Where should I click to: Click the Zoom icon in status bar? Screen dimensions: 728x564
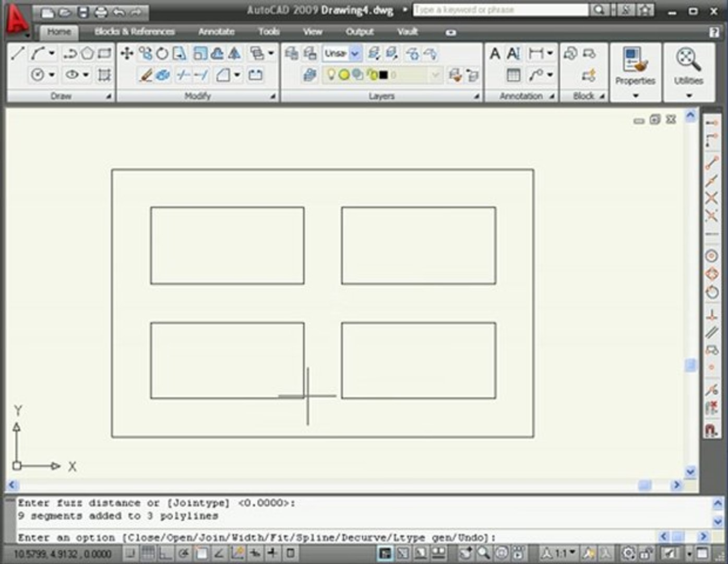[x=484, y=553]
